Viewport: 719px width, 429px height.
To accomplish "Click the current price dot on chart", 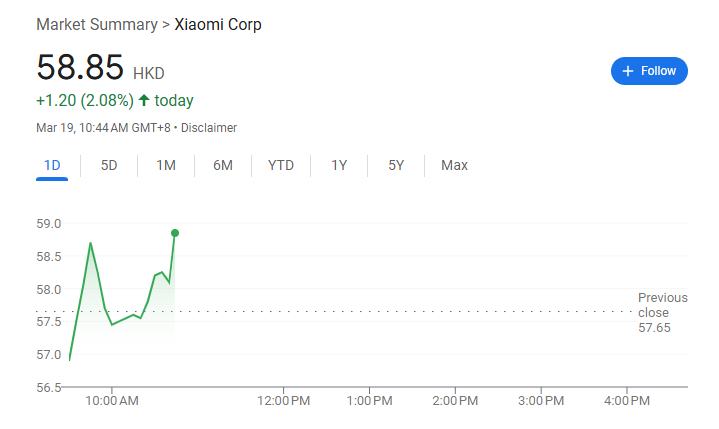I will [x=175, y=233].
